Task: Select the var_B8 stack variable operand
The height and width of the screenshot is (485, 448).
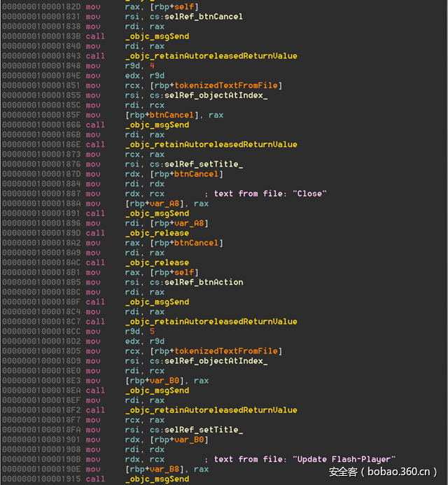Action: pos(162,469)
